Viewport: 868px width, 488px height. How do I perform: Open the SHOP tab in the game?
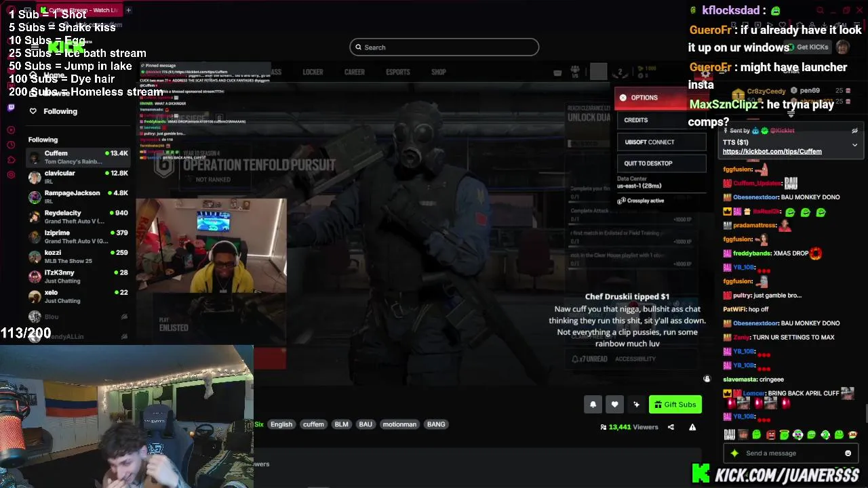coord(439,72)
